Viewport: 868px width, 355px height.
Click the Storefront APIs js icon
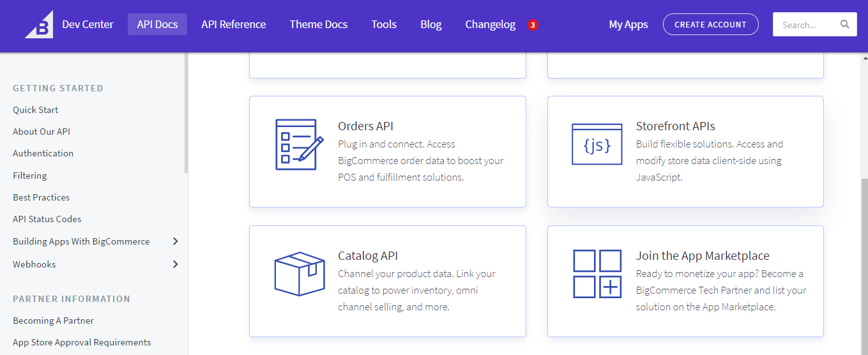[597, 144]
